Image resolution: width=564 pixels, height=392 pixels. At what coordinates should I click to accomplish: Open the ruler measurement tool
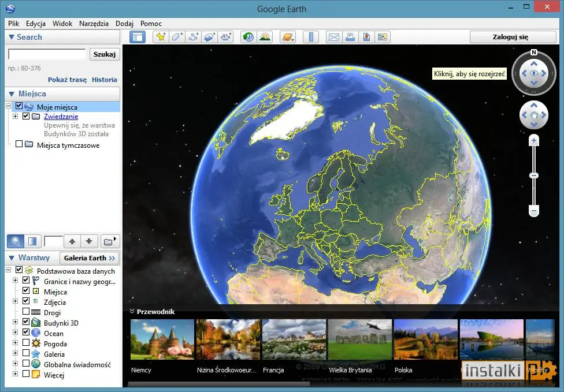pyautogui.click(x=311, y=37)
